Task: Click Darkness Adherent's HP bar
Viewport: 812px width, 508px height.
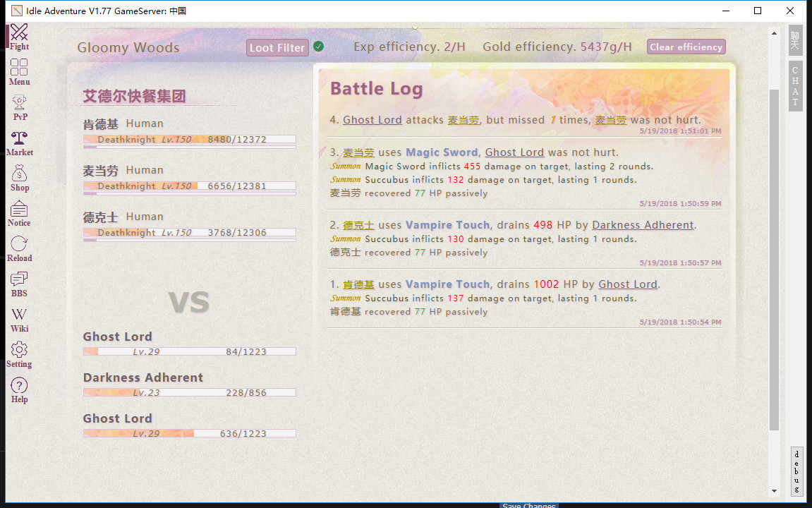Action: point(189,392)
